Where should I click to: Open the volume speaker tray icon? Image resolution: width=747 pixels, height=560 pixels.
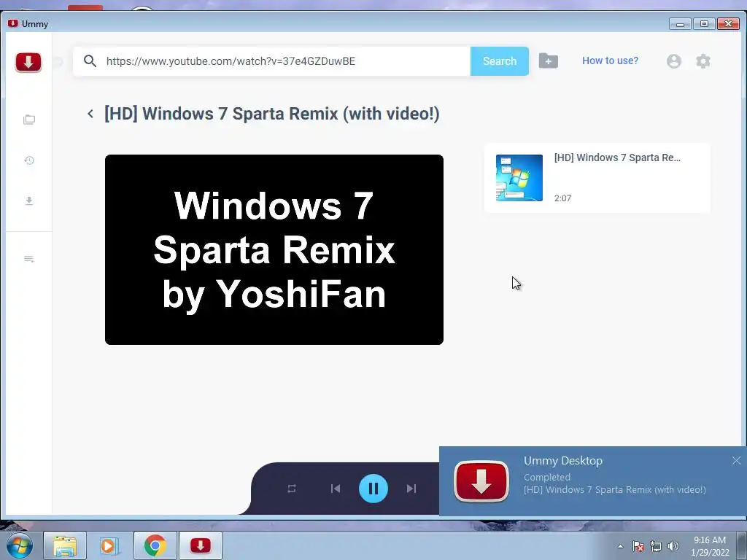673,547
